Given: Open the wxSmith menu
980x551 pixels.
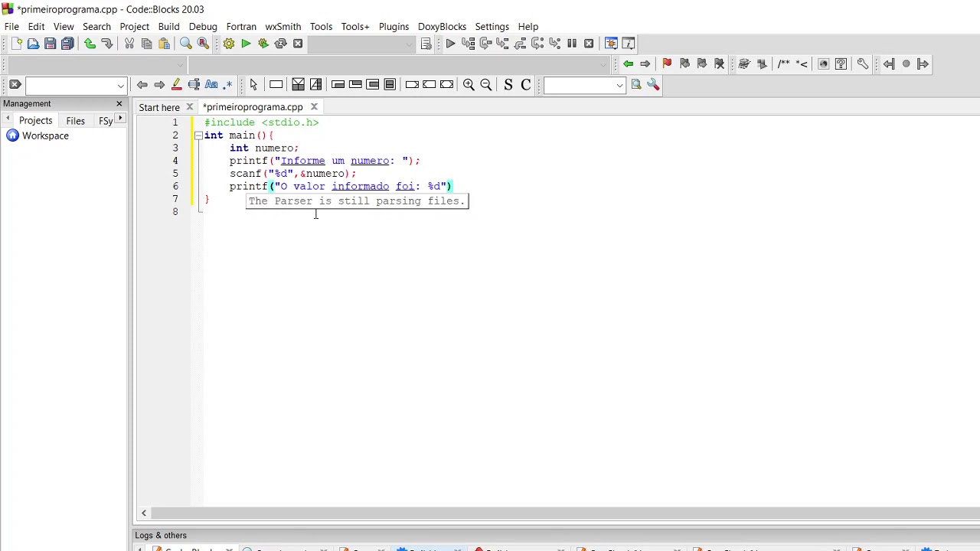Looking at the screenshot, I should click(x=283, y=26).
